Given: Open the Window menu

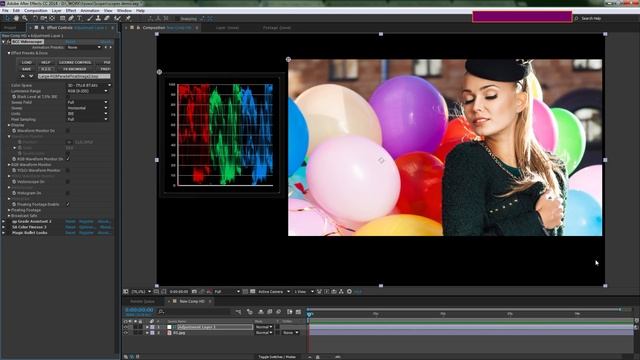Looking at the screenshot, I should coord(124,11).
